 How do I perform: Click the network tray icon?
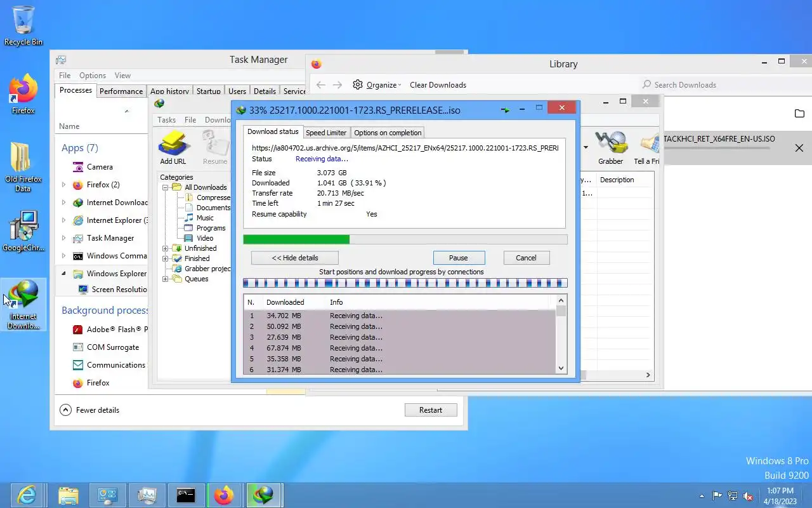(x=733, y=496)
